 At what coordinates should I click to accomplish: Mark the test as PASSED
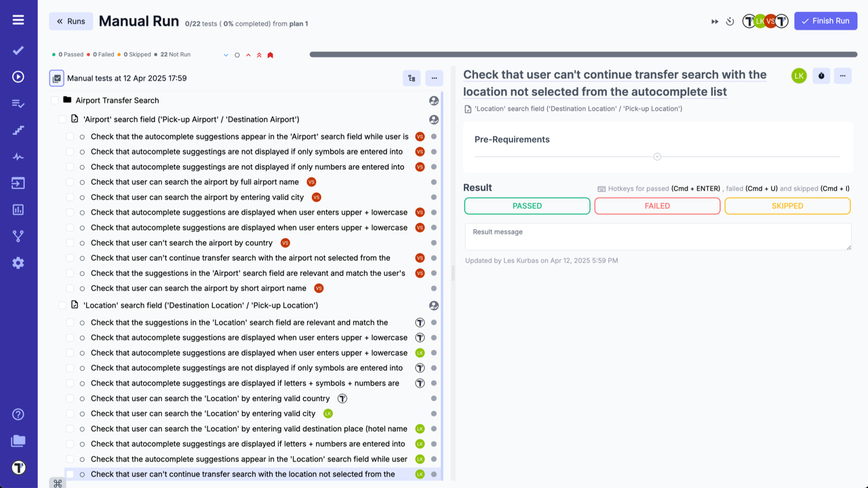click(527, 205)
